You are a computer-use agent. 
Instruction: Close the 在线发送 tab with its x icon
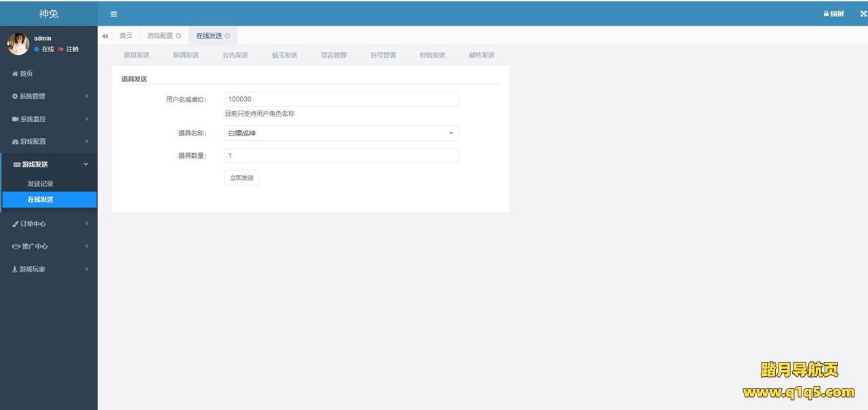tap(227, 36)
